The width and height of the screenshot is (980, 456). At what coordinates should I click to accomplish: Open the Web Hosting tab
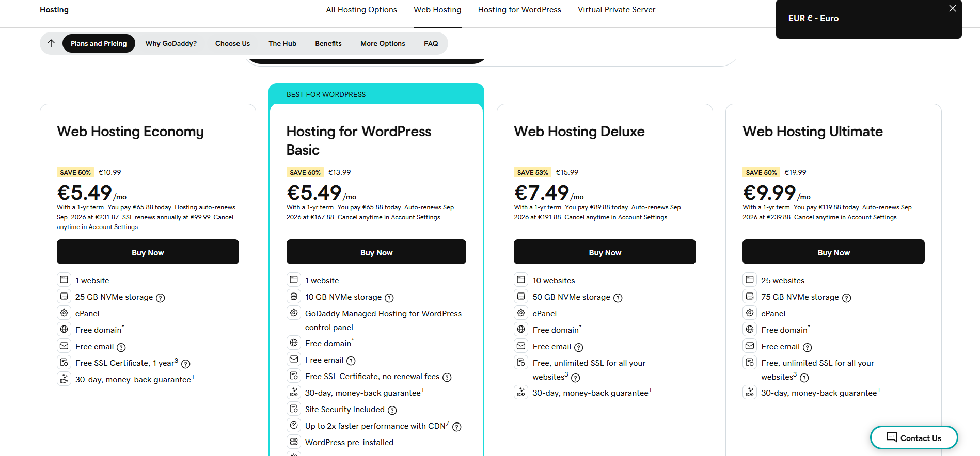tap(437, 10)
